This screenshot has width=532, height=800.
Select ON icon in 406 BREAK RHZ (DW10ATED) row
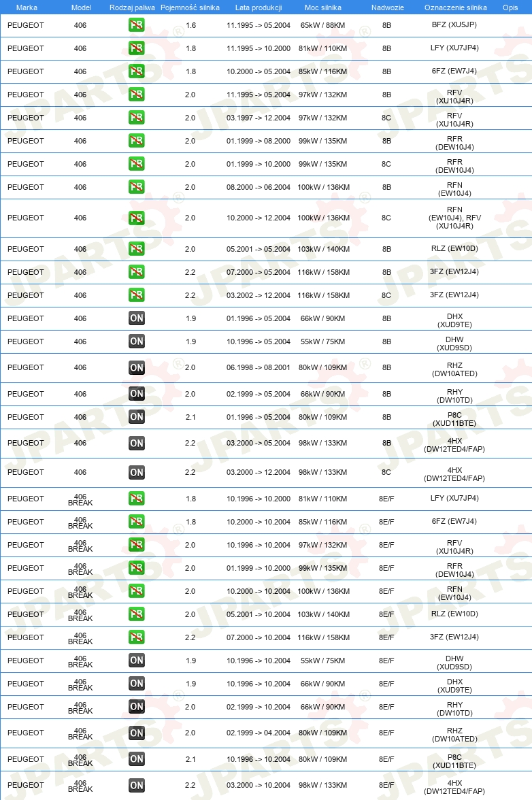point(136,733)
